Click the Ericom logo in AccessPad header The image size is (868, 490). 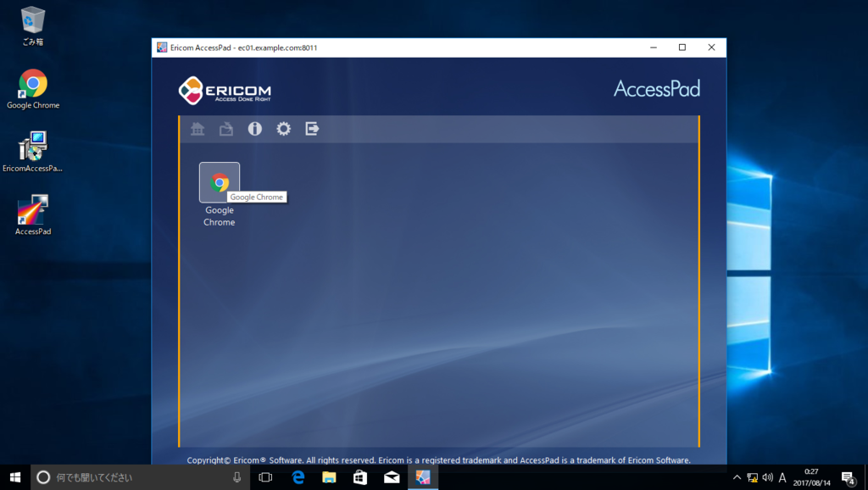coord(225,90)
